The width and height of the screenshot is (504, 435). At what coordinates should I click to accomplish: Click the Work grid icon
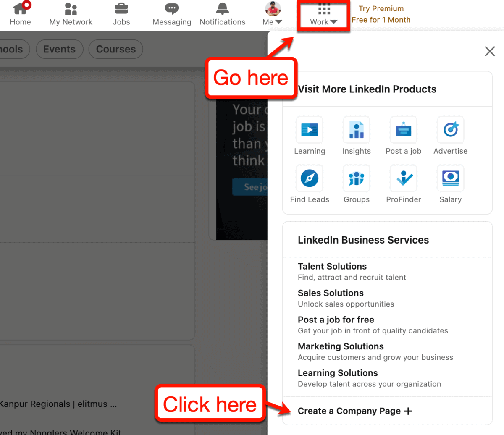click(324, 9)
